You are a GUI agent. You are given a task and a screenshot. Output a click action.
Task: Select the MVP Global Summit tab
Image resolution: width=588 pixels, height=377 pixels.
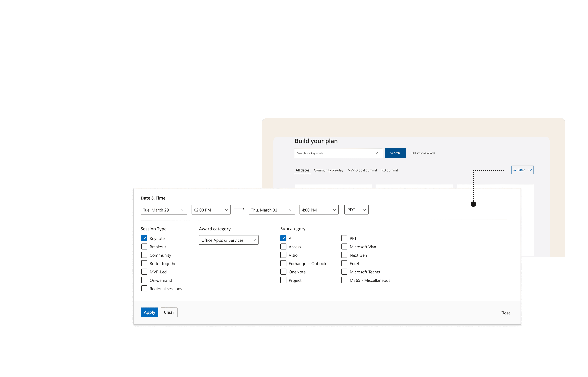click(x=362, y=170)
